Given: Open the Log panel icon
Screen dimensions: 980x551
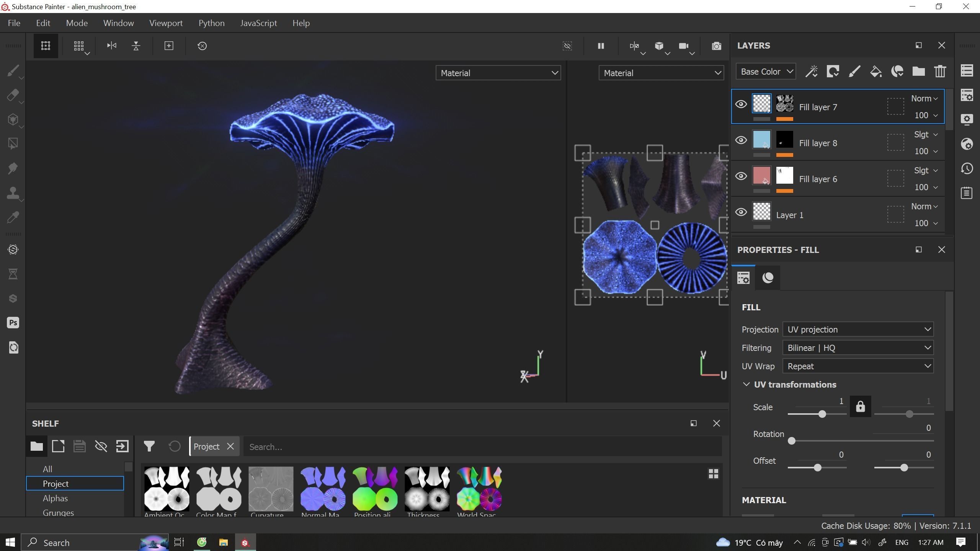Looking at the screenshot, I should tap(967, 193).
